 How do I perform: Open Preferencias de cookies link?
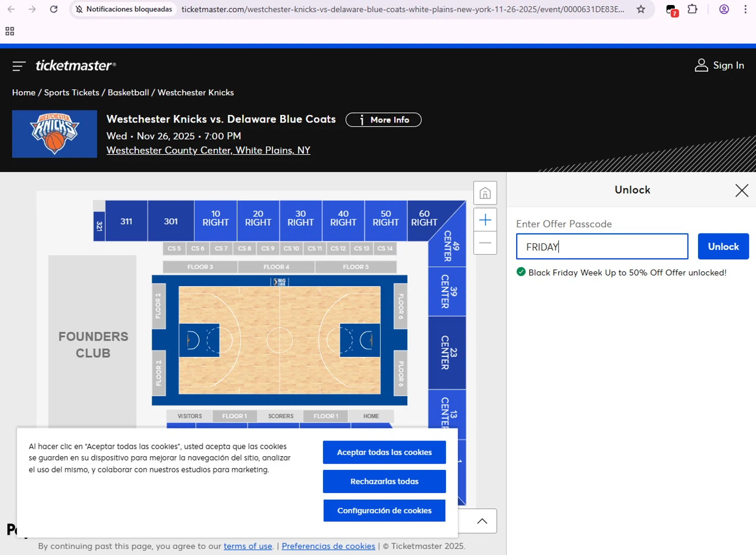[328, 546]
